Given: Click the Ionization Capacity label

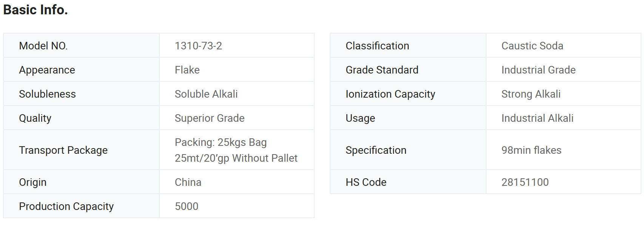Looking at the screenshot, I should (x=390, y=94).
